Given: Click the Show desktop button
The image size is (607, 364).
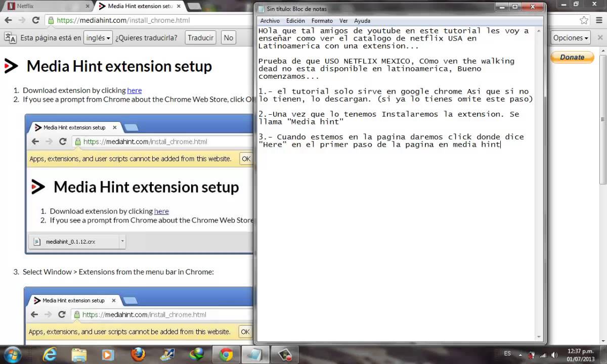Looking at the screenshot, I should pos(603,354).
